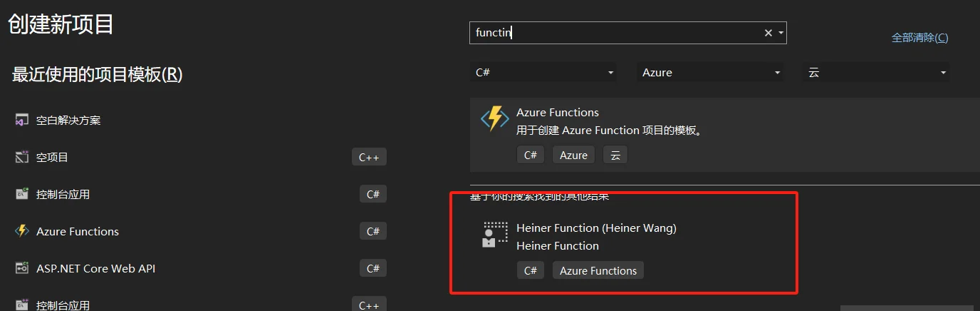Select the Azure Functions template in the results
Viewport: 980px width, 311px height.
point(724,135)
